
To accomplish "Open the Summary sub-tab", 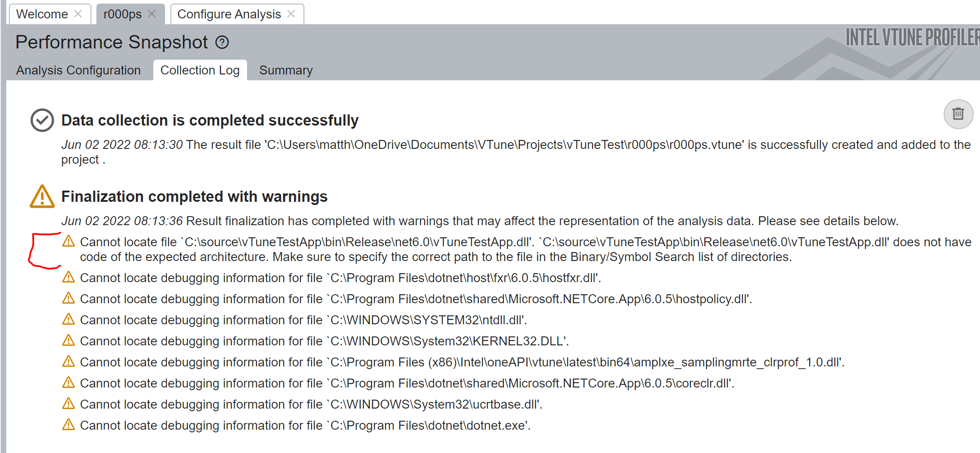I will click(x=286, y=70).
